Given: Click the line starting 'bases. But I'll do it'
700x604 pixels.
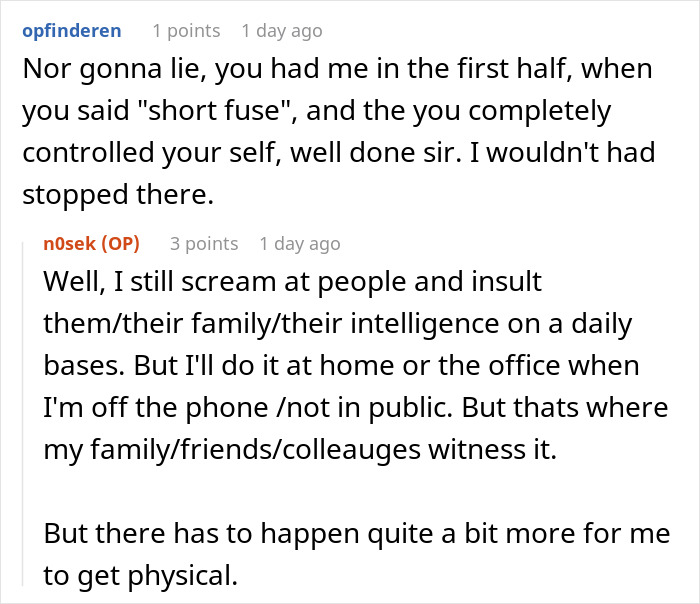Looking at the screenshot, I should [x=342, y=366].
